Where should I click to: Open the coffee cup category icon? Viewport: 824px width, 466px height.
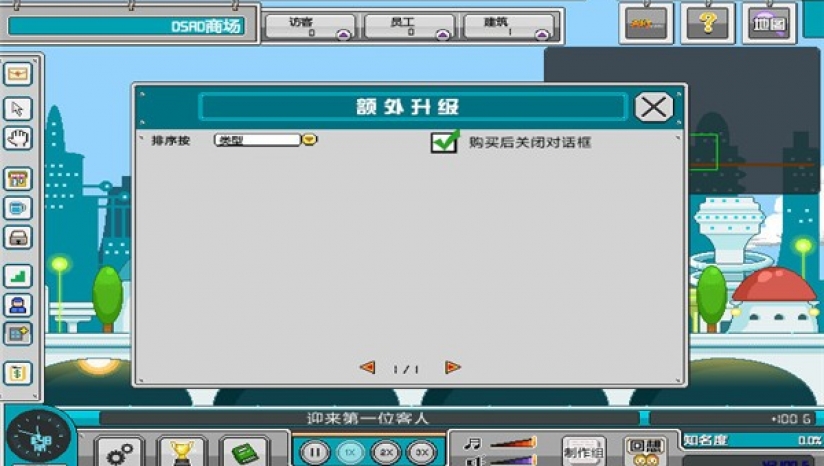pyautogui.click(x=18, y=209)
